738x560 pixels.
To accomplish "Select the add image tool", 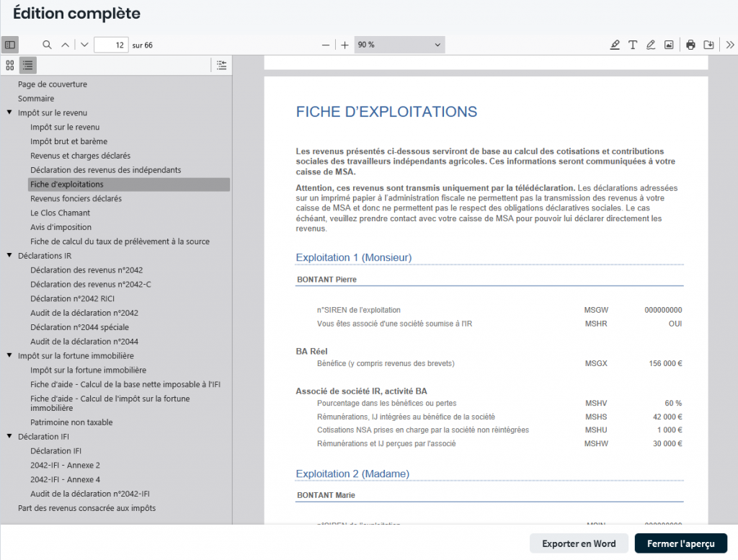I will 669,45.
